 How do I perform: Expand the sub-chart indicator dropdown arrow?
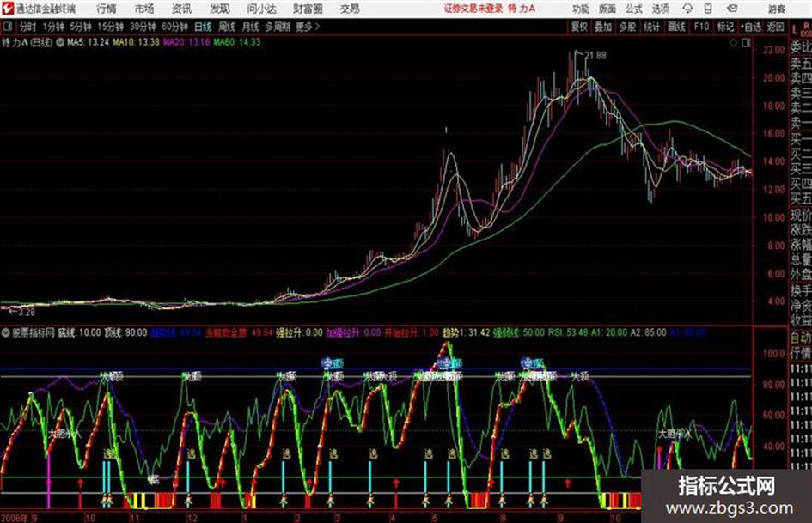[6, 332]
